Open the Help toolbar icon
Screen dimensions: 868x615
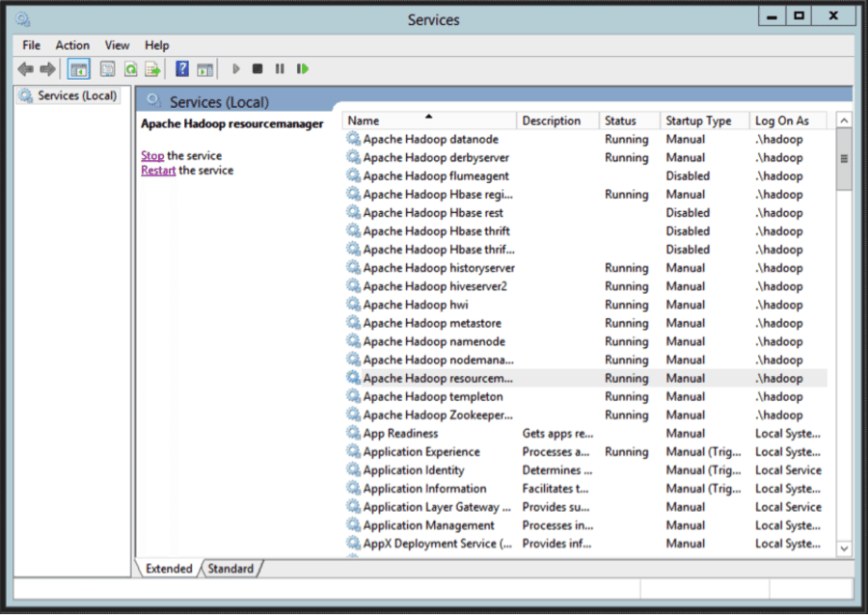[182, 69]
